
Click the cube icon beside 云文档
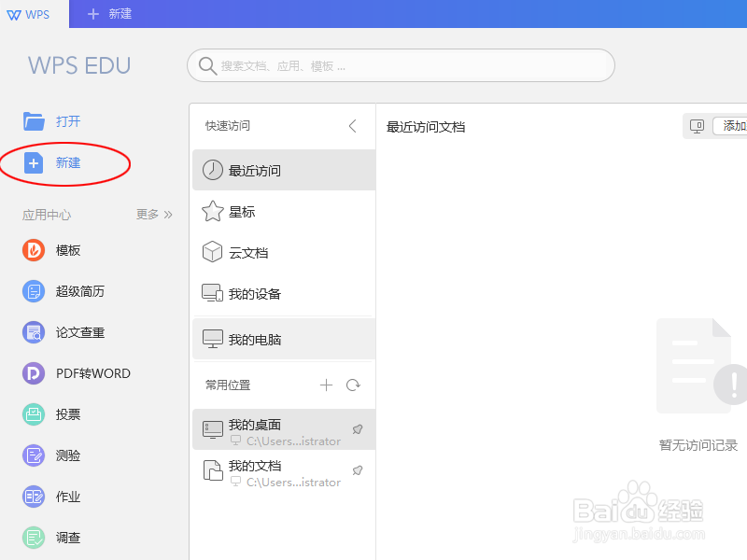(x=213, y=252)
